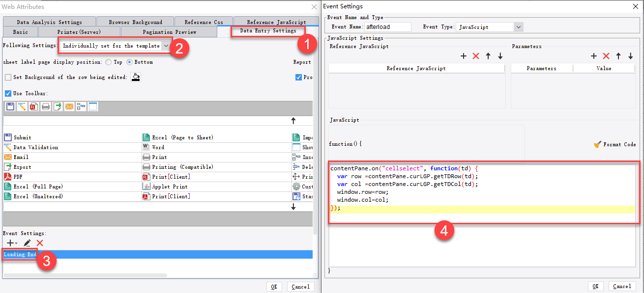
Task: Click the edit pencil icon under Event Settings
Action: pyautogui.click(x=28, y=242)
